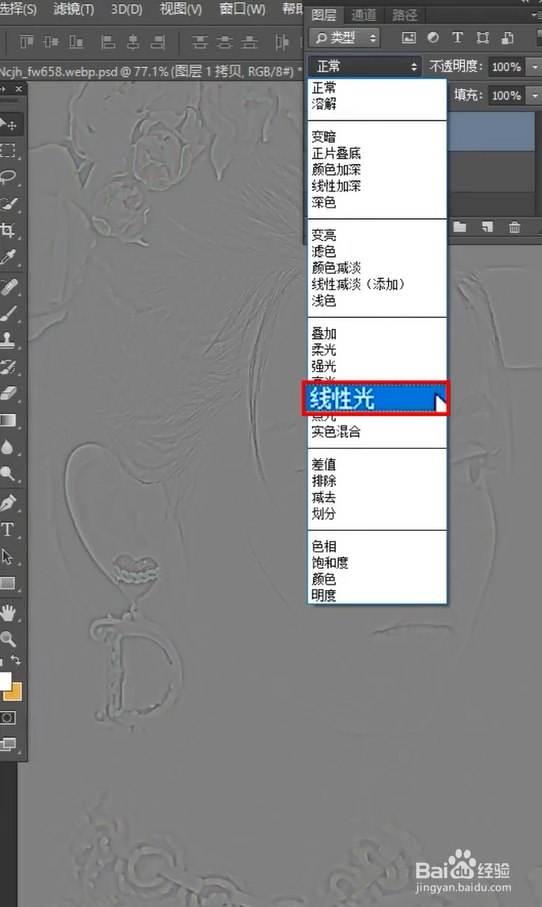Swap foreground and background colors
Screen dimensions: 542x907
click(16, 660)
